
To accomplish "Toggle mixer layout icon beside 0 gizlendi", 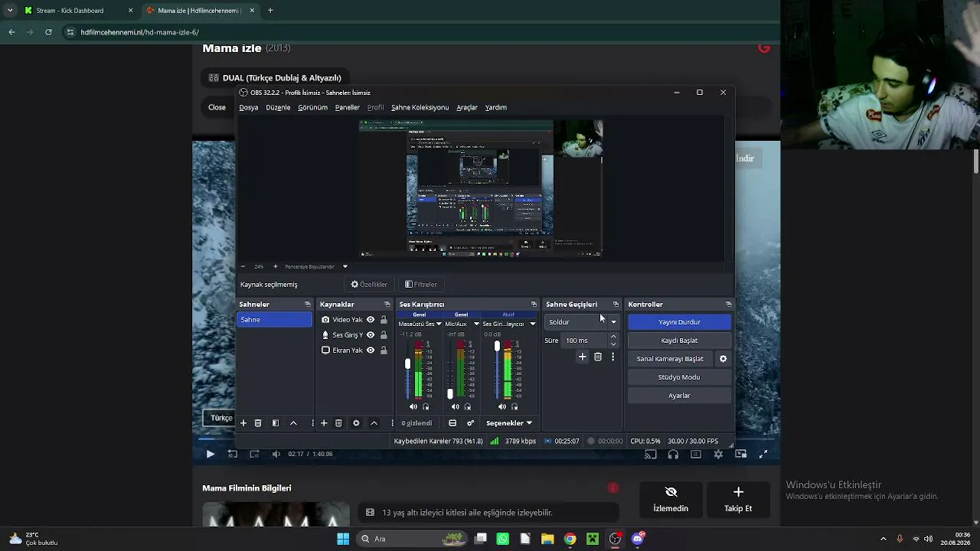I will [x=452, y=423].
